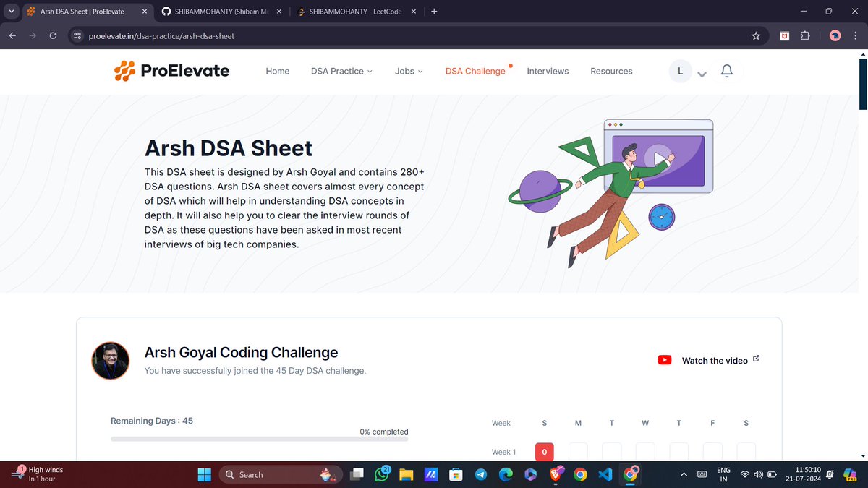This screenshot has width=868, height=488.
Task: Click the Week 1 Monday box
Action: (578, 452)
